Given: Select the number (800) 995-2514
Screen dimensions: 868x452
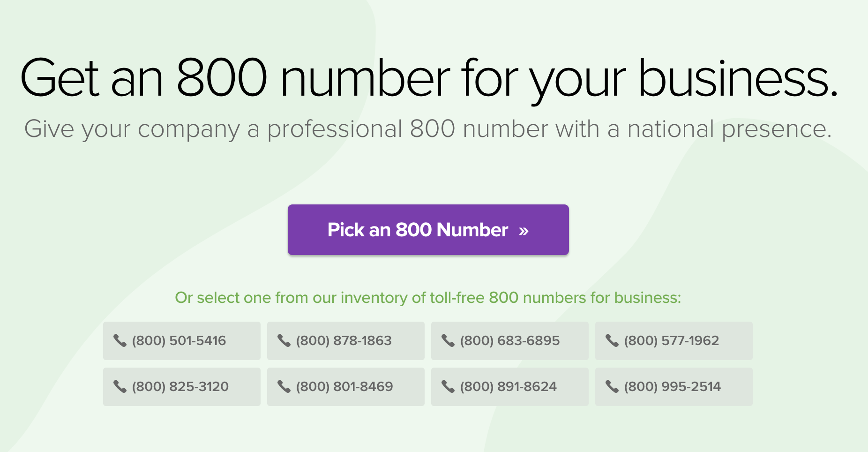Looking at the screenshot, I should 674,387.
